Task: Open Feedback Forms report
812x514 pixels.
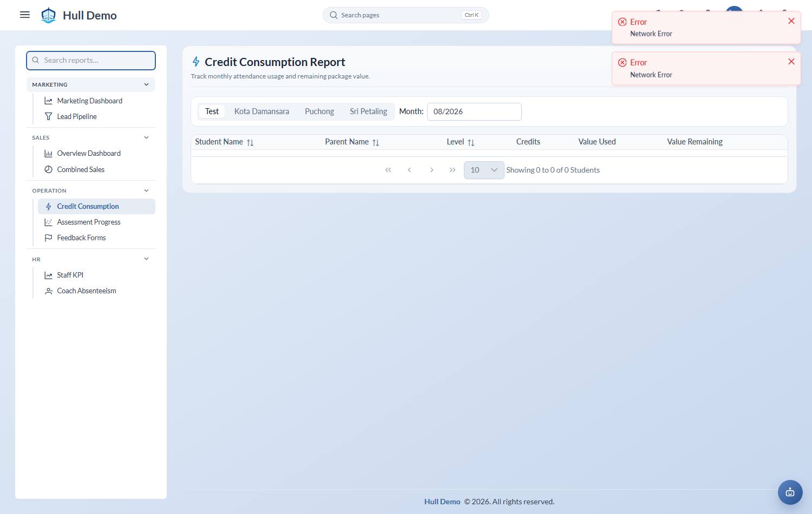Action: [x=96, y=238]
